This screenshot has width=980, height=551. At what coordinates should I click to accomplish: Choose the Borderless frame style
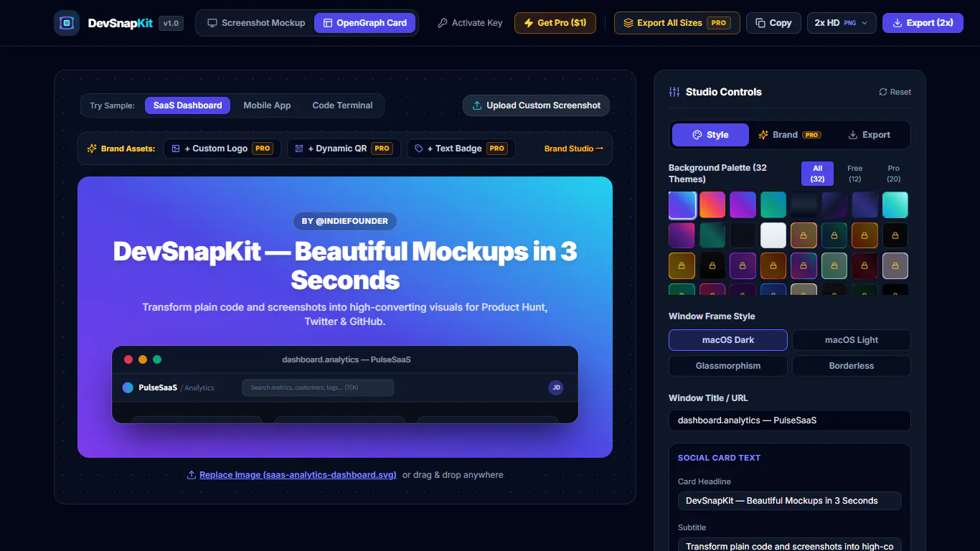pos(852,366)
